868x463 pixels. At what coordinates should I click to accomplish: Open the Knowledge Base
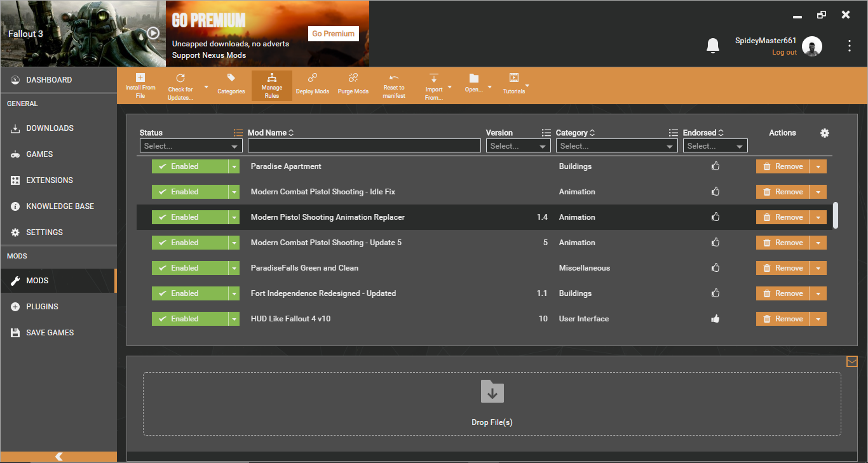point(58,206)
